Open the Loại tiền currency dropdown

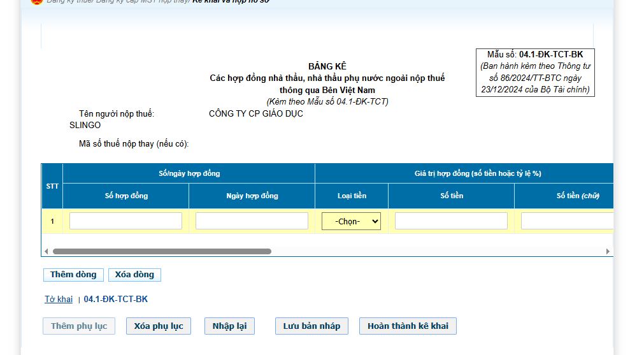point(351,221)
